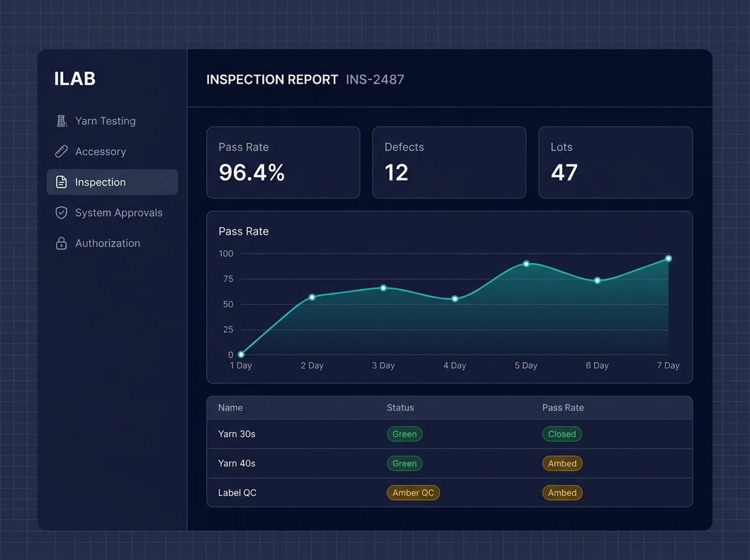Screen dimensions: 750x560
Task: Click the Green status badge for Yarn 30s
Action: pos(404,434)
